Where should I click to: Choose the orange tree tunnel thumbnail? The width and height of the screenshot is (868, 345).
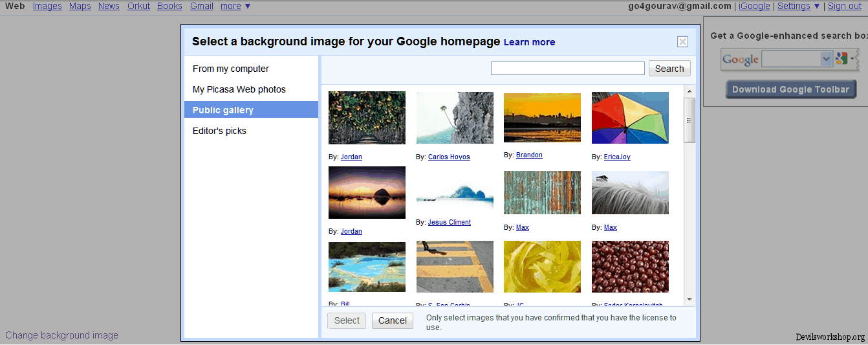tap(367, 118)
